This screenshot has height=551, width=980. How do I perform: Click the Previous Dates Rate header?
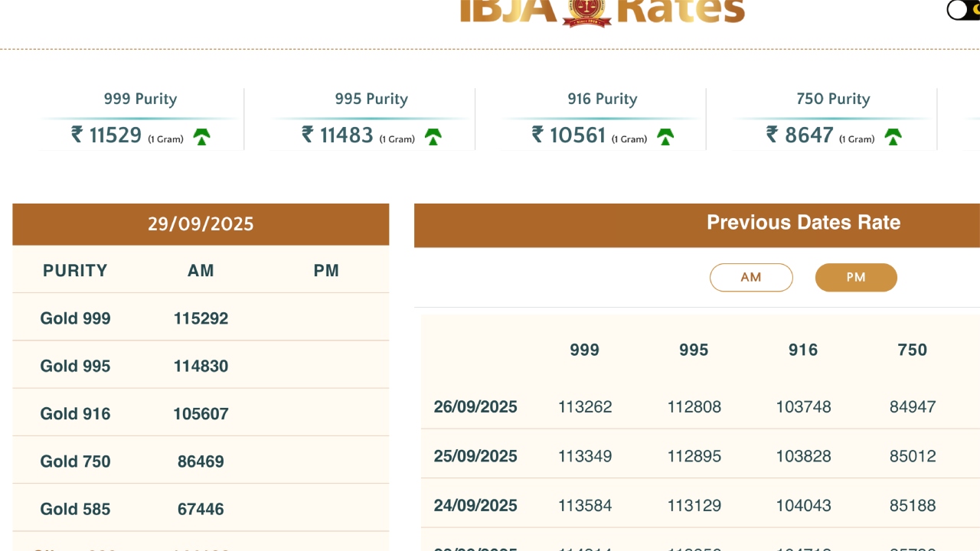(803, 223)
